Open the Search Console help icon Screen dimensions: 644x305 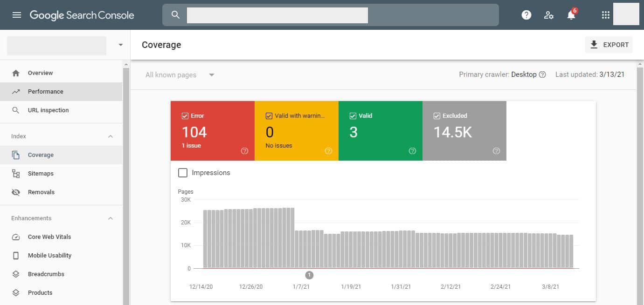point(526,14)
